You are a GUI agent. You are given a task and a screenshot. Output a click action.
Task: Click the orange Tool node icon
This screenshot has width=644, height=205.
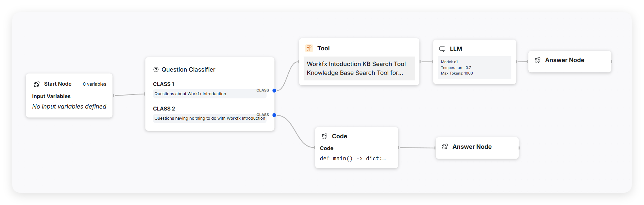[x=309, y=48]
